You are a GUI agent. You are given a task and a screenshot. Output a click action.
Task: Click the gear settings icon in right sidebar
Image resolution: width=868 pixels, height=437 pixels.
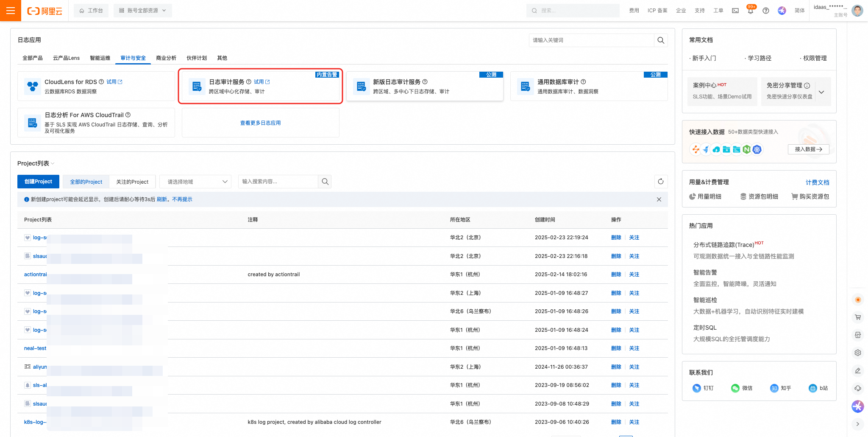(858, 353)
